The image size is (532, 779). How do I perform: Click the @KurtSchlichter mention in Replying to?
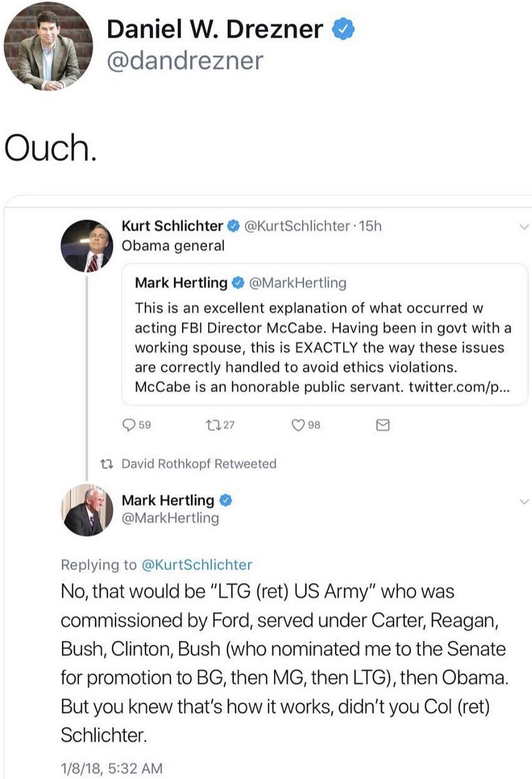pos(196,565)
